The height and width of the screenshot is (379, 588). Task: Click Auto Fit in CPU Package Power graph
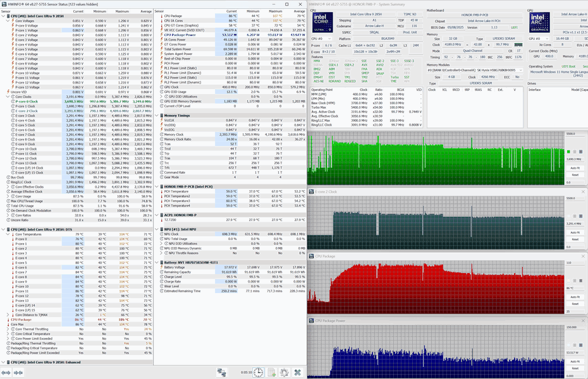[x=575, y=361]
